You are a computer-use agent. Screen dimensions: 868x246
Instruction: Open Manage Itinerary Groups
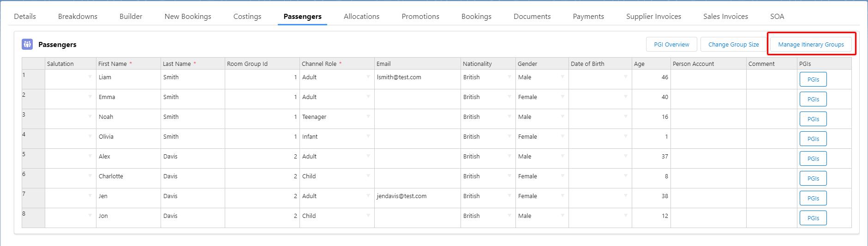coord(811,45)
